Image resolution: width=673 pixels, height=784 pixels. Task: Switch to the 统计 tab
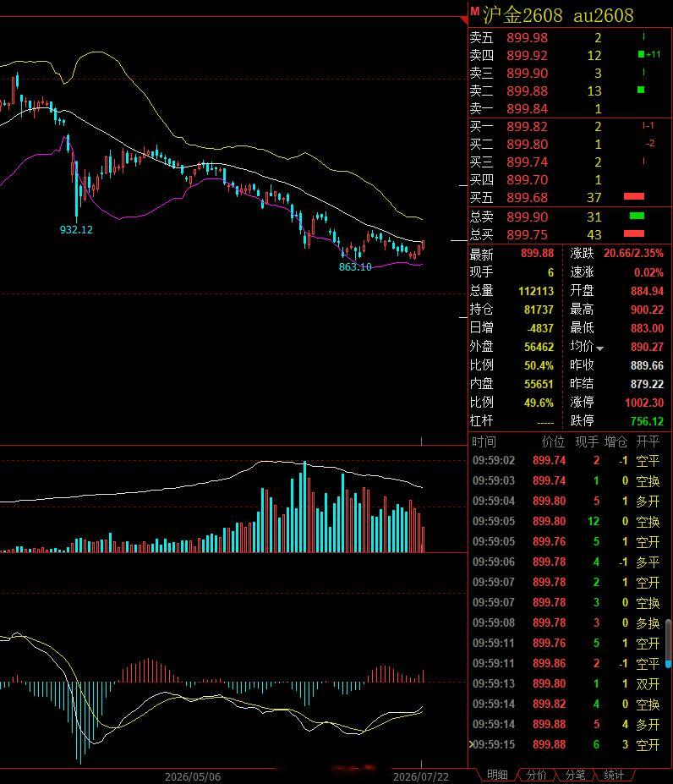point(614,775)
